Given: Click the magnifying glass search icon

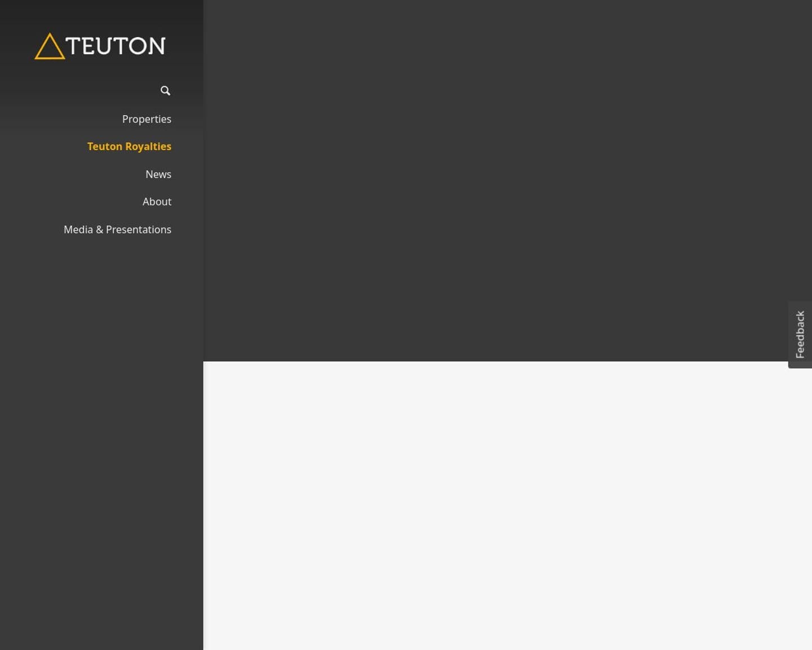Looking at the screenshot, I should [x=165, y=91].
